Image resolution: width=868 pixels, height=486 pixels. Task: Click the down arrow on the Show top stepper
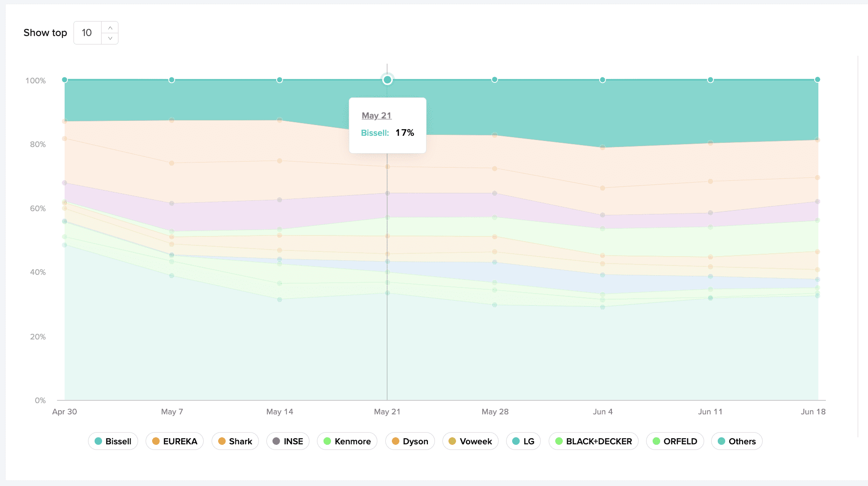(x=110, y=38)
